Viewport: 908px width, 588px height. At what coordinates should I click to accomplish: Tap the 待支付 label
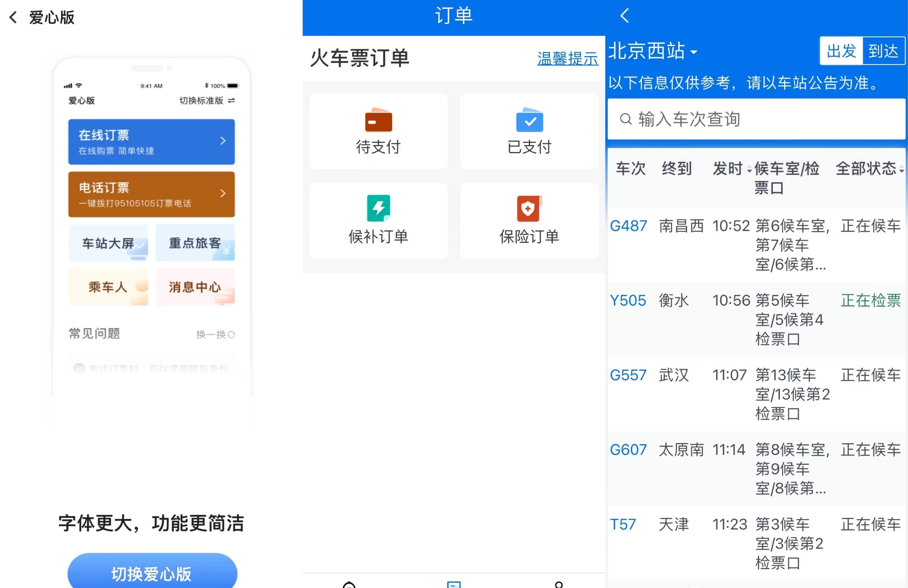coord(378,147)
